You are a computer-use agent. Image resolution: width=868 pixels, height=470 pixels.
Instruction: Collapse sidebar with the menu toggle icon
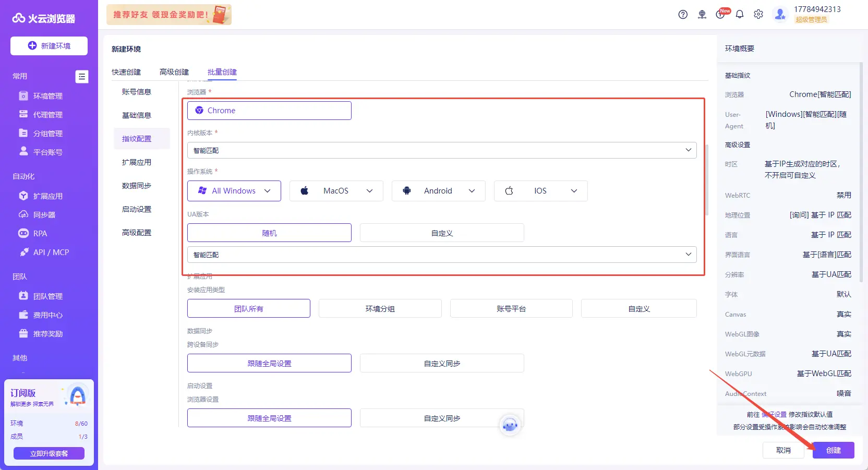82,77
